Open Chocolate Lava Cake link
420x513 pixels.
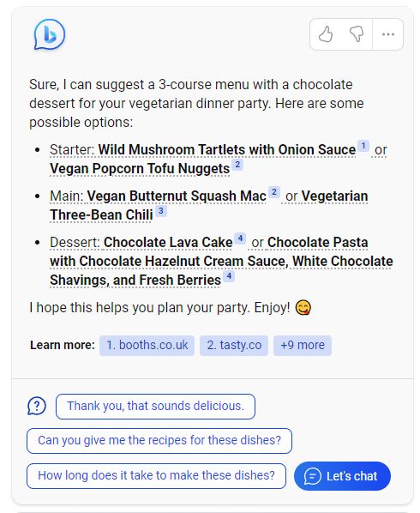tap(168, 243)
